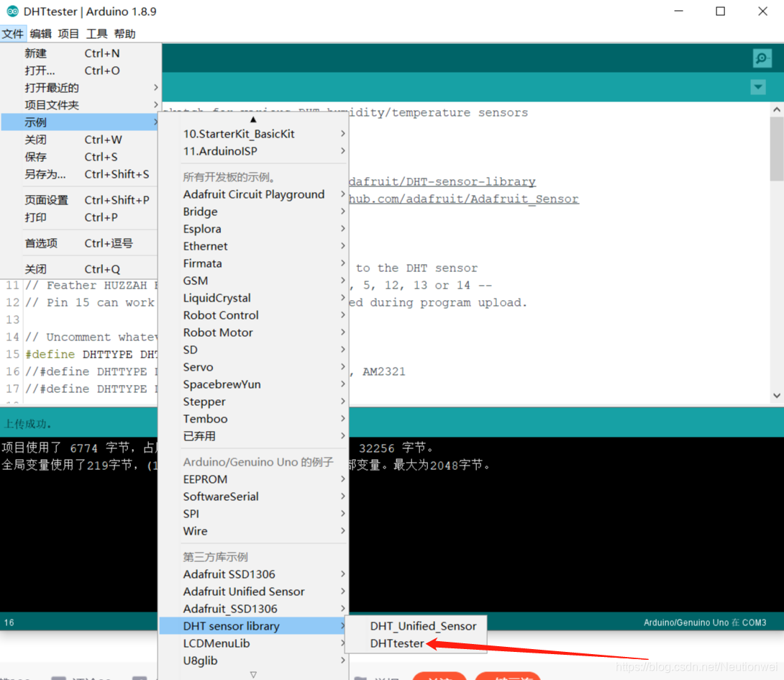Open Adafruit SSD1306 examples submenu
Viewport: 784px width, 680px height.
(x=253, y=574)
